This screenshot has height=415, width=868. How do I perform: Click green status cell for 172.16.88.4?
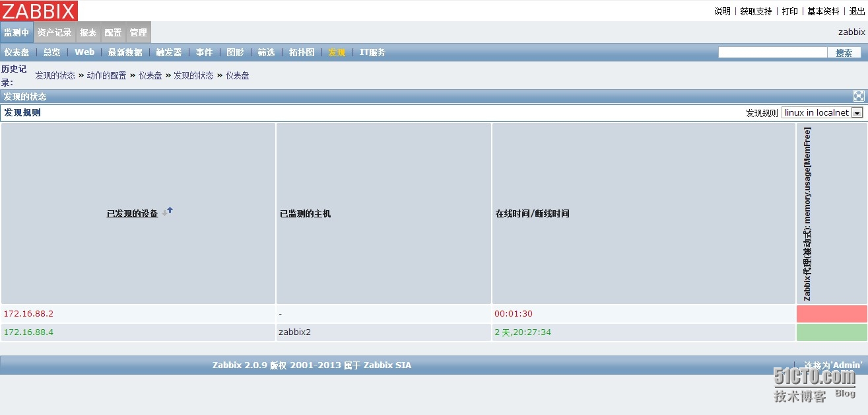(x=832, y=332)
